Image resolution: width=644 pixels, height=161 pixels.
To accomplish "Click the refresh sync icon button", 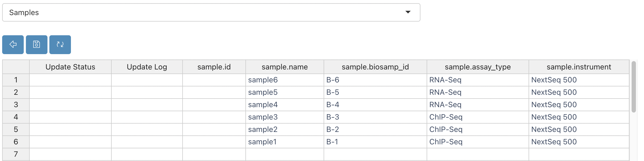I will point(60,44).
